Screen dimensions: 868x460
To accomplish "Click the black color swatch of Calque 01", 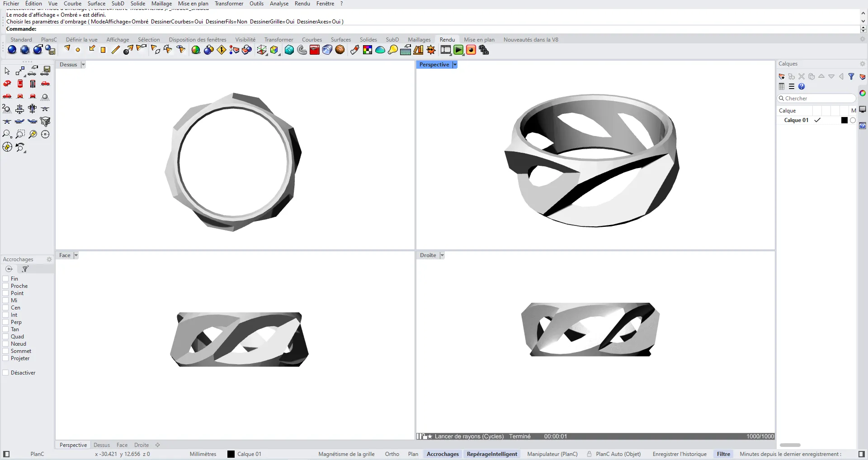I will coord(844,120).
